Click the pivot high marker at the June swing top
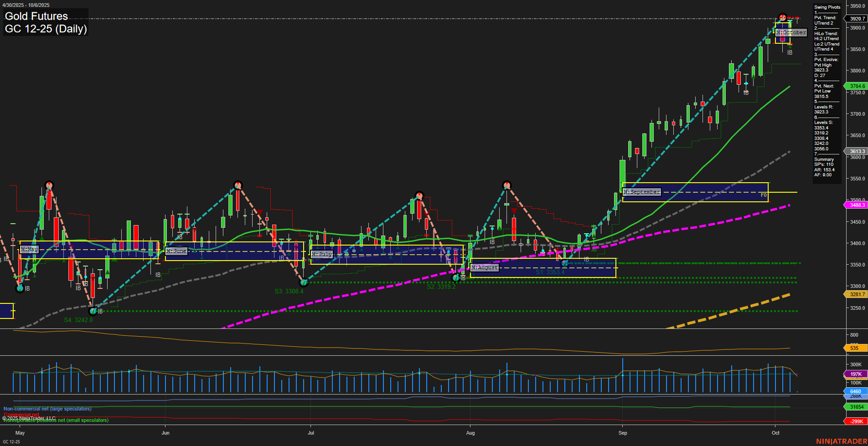 pos(238,185)
